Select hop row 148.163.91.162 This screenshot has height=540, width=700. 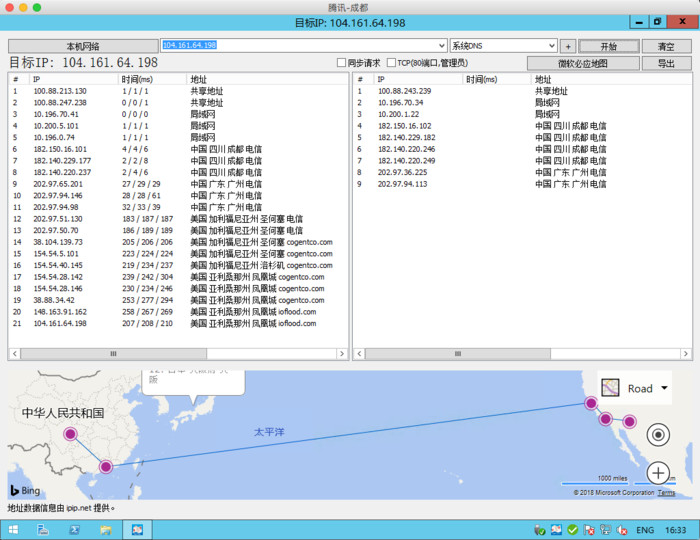click(178, 312)
